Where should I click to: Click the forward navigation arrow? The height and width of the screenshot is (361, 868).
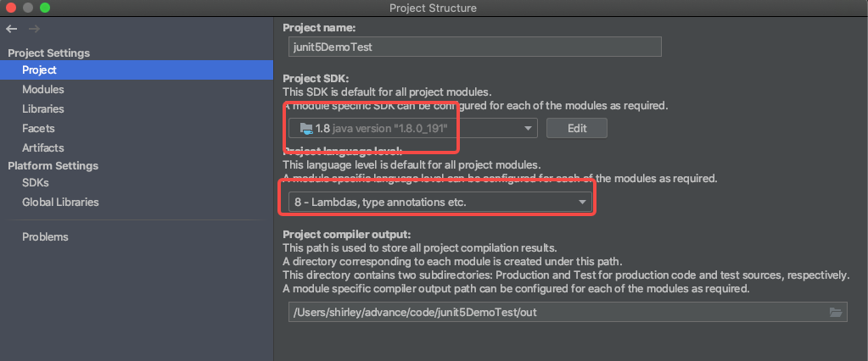click(x=34, y=30)
